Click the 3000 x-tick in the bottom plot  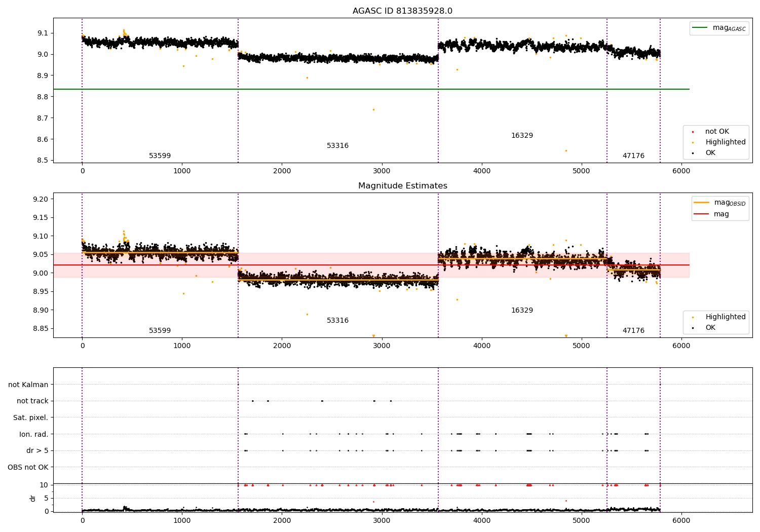click(382, 520)
